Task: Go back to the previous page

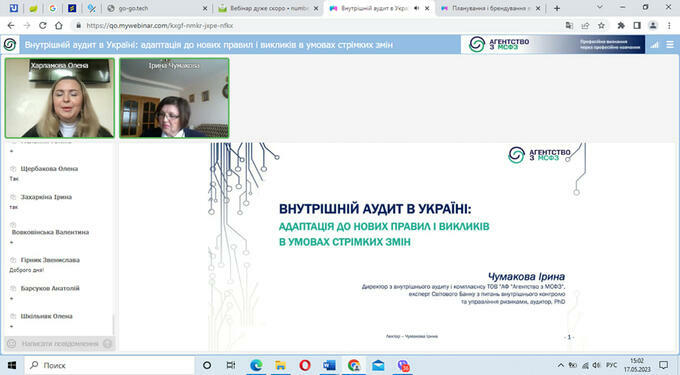Action: point(11,26)
